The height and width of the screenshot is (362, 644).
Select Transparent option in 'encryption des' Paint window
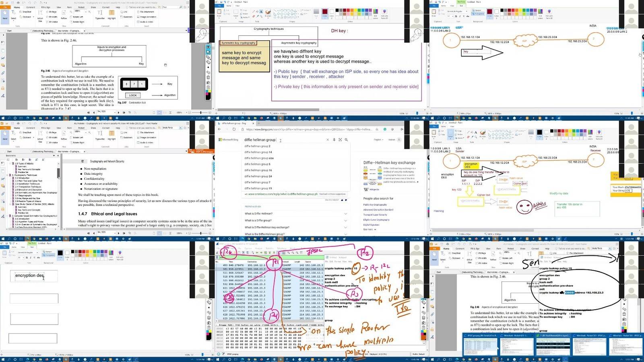click(50, 255)
